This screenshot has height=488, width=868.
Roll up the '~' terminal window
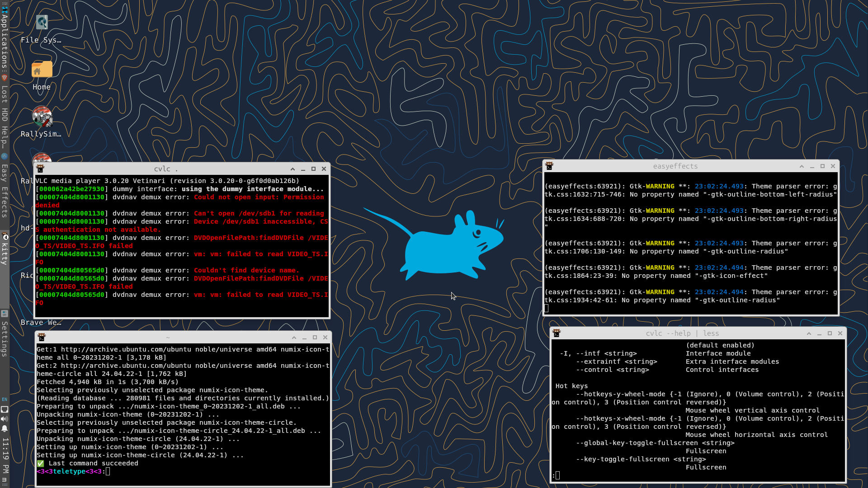tap(294, 338)
